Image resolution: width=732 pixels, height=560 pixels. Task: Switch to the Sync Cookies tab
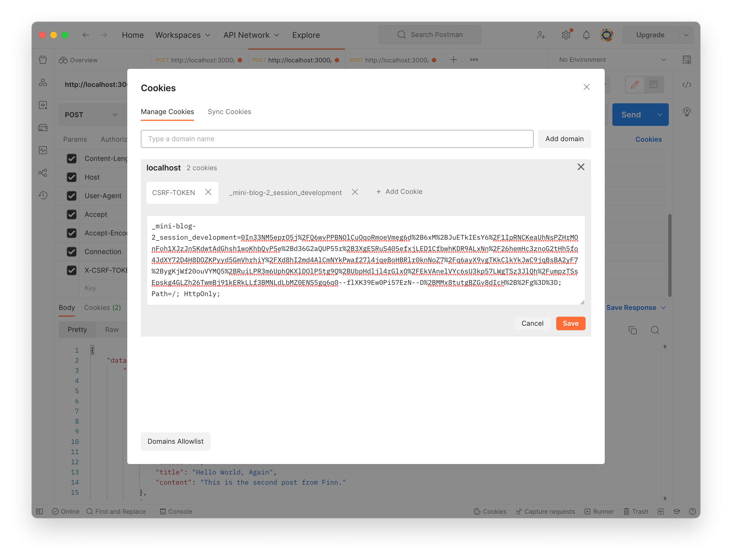(229, 112)
